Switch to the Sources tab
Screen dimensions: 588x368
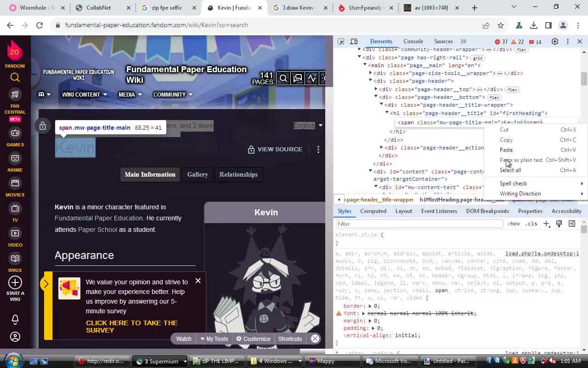(x=443, y=41)
